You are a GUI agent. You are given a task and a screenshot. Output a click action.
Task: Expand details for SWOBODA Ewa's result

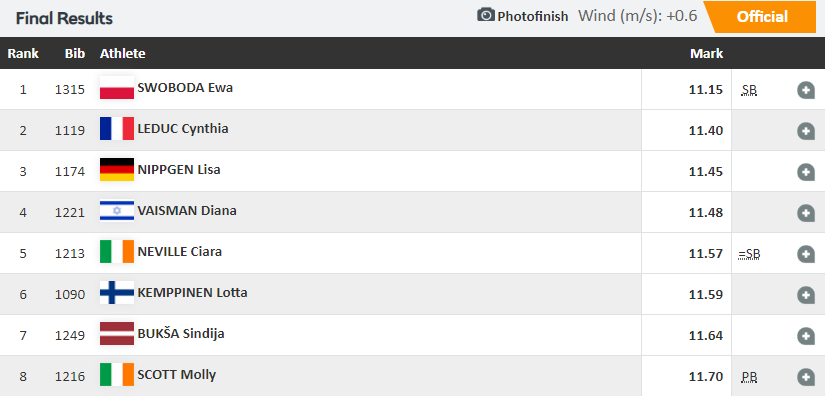coord(806,90)
